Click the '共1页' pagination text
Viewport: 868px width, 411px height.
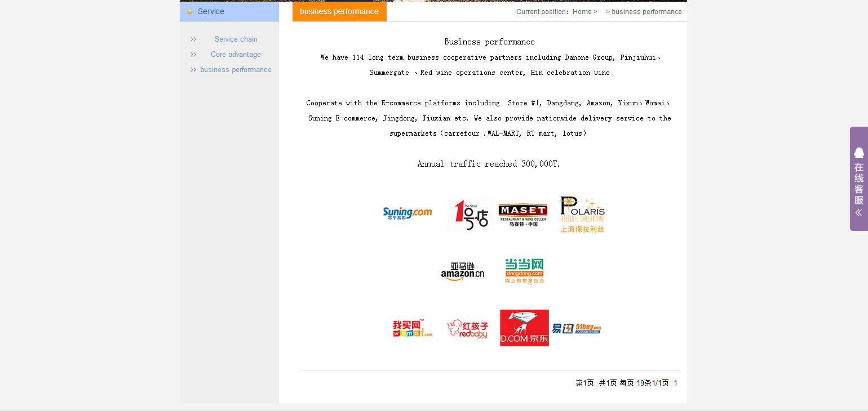(608, 383)
